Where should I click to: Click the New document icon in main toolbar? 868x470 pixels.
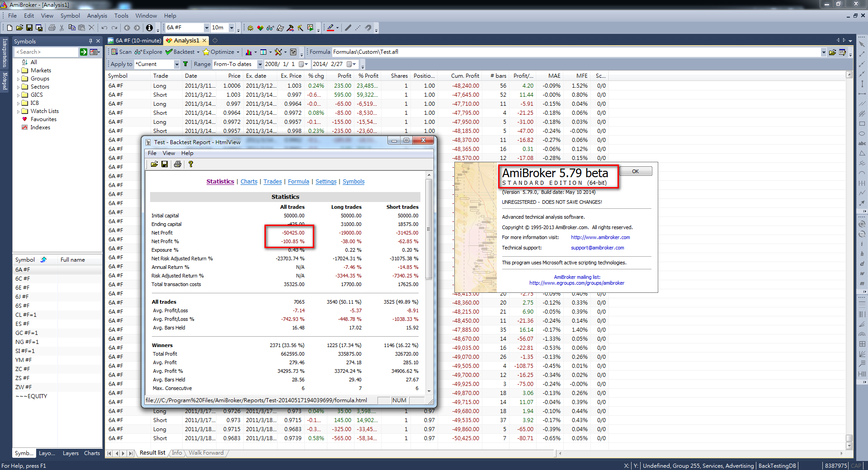click(9, 28)
